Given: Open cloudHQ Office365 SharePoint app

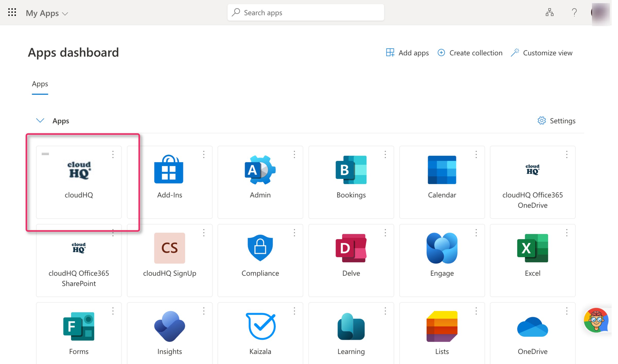Looking at the screenshot, I should point(79,261).
